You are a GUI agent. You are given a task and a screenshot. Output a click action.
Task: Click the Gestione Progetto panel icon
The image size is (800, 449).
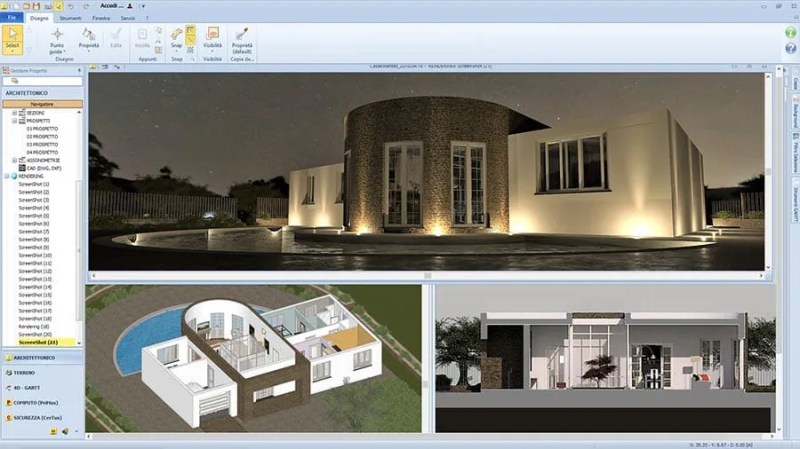(6, 70)
